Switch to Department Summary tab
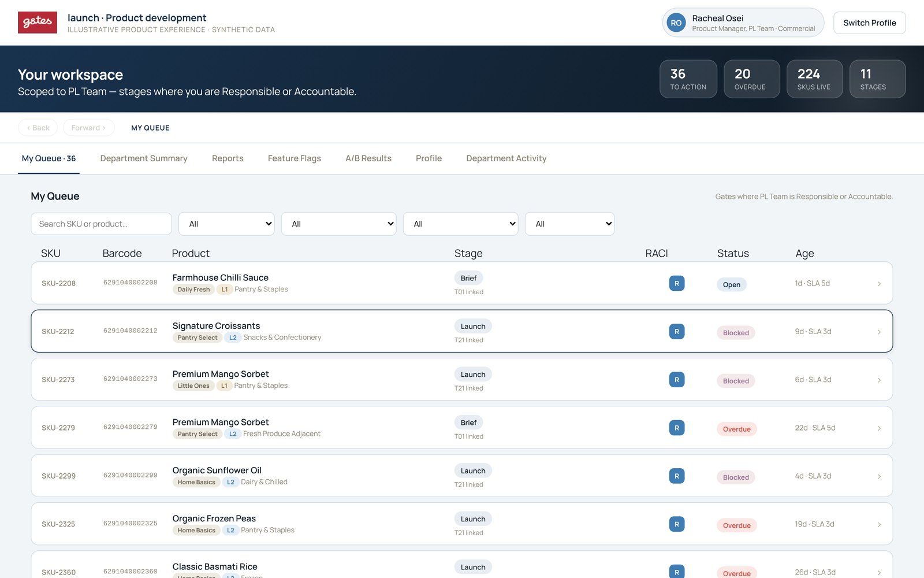The image size is (924, 578). (144, 158)
